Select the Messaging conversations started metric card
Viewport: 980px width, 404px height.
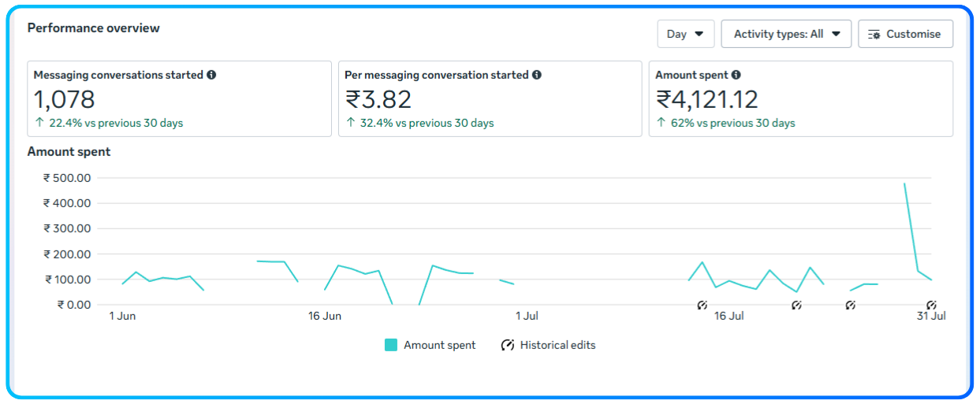coord(179,98)
